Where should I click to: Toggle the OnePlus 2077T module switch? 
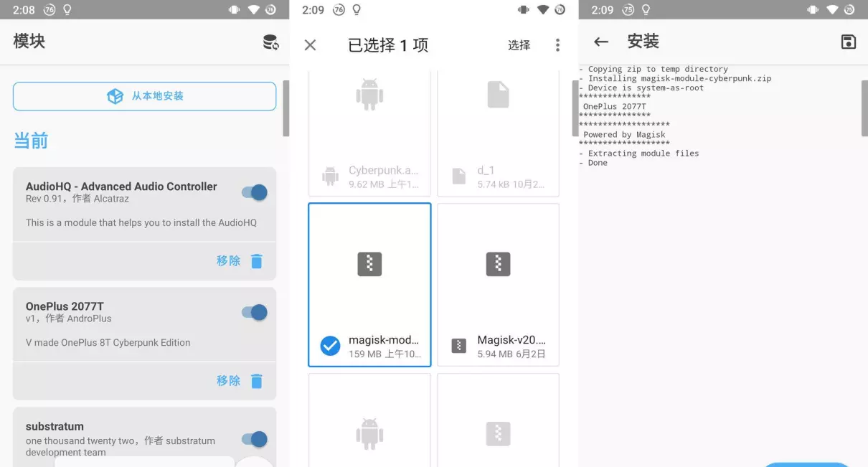[254, 312]
